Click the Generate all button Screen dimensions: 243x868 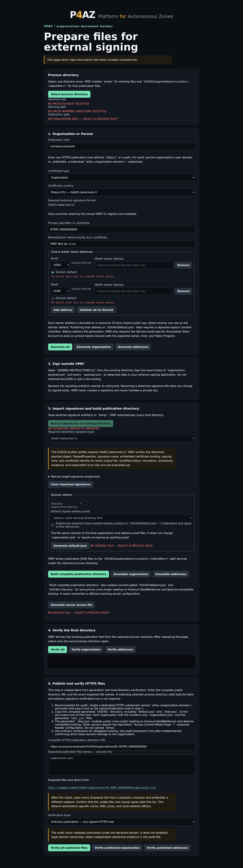click(60, 347)
